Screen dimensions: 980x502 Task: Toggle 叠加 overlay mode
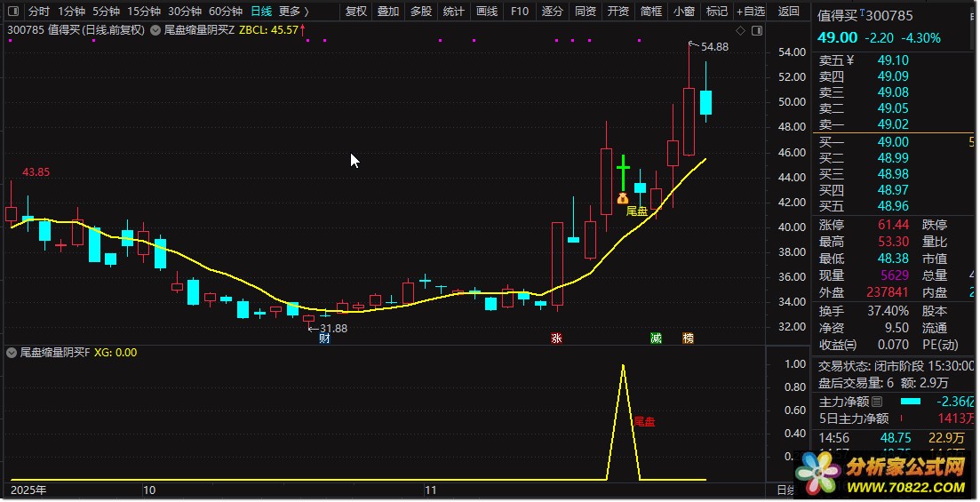pyautogui.click(x=387, y=12)
